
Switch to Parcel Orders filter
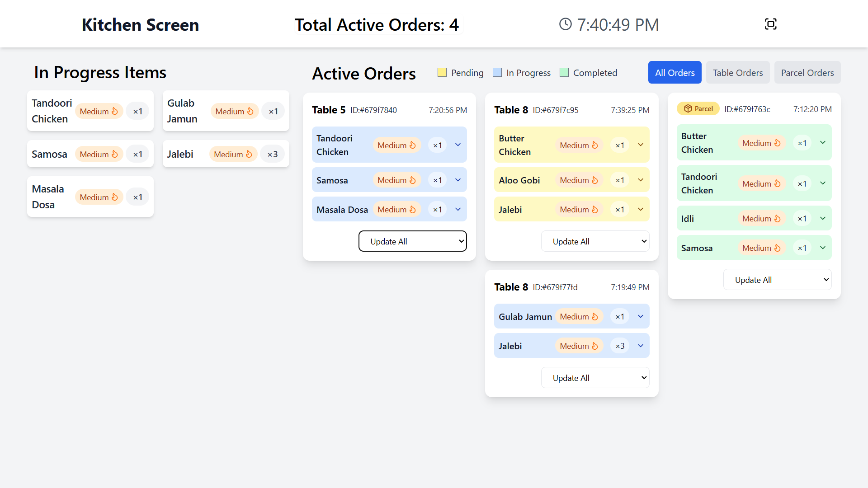[807, 72]
